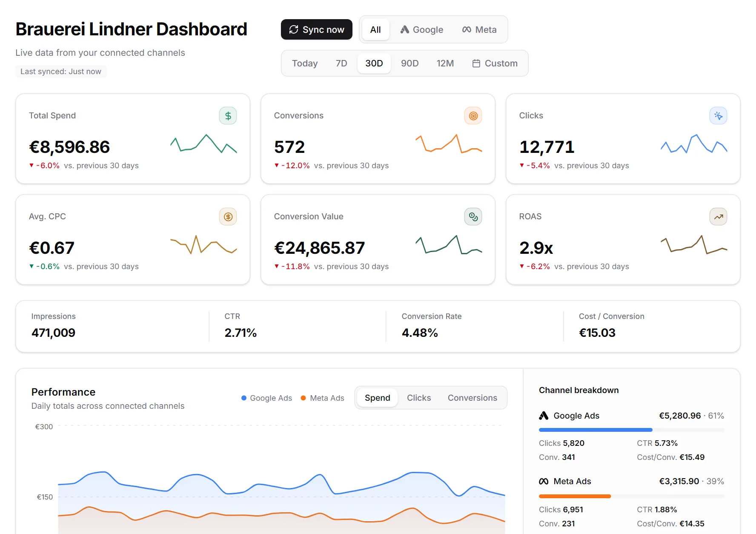Click Sync now button
Viewport: 756px width, 534px height.
coord(316,29)
